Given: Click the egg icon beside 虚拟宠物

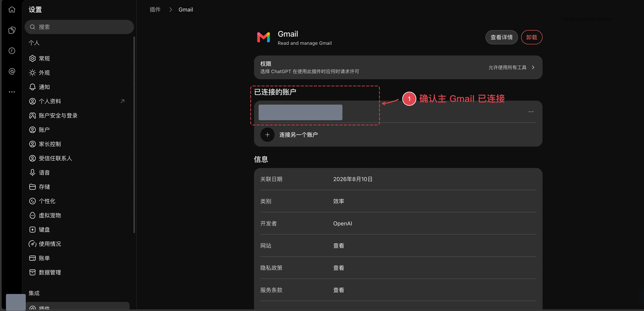Looking at the screenshot, I should click(32, 215).
